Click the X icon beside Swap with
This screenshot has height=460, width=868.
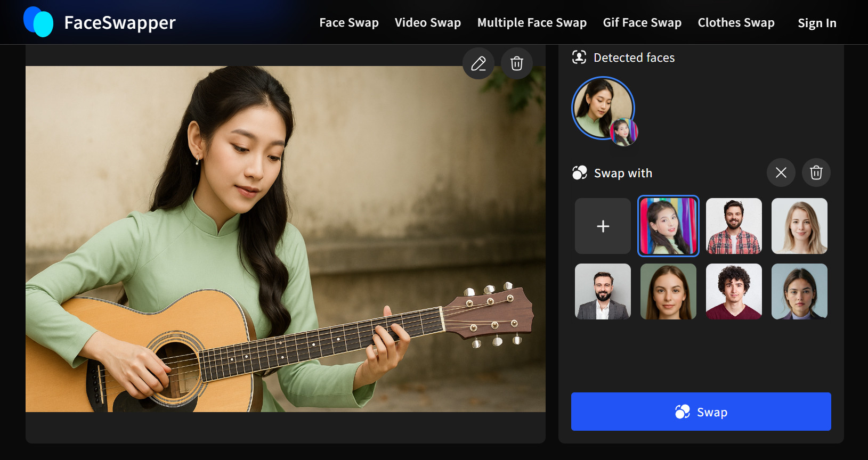pyautogui.click(x=781, y=172)
